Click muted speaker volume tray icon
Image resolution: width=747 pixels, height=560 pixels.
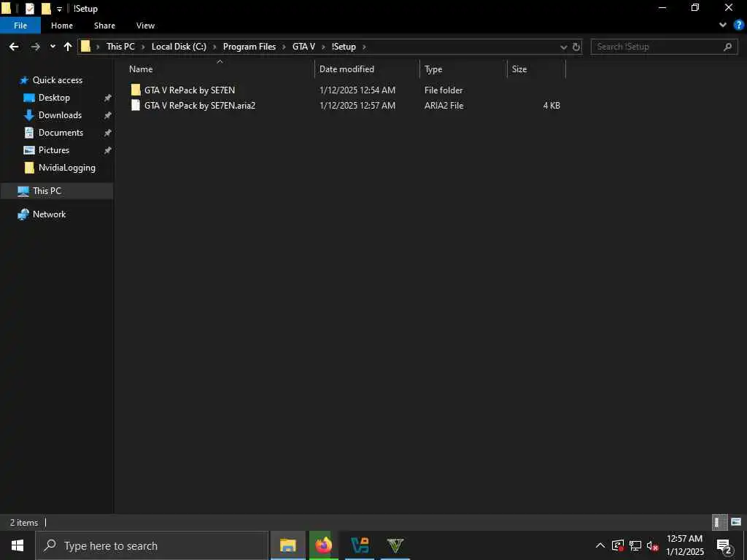pyautogui.click(x=653, y=545)
